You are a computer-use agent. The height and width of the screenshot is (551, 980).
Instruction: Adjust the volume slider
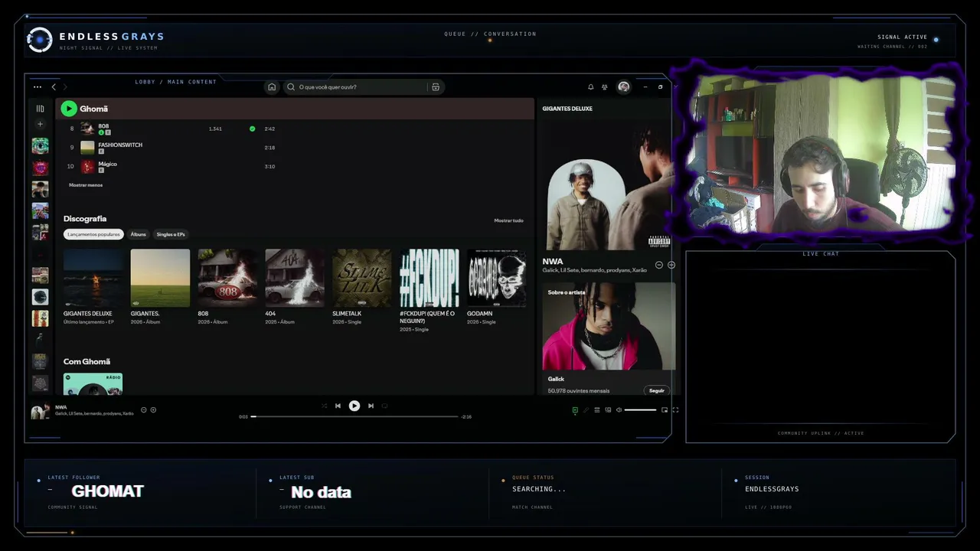pyautogui.click(x=640, y=410)
